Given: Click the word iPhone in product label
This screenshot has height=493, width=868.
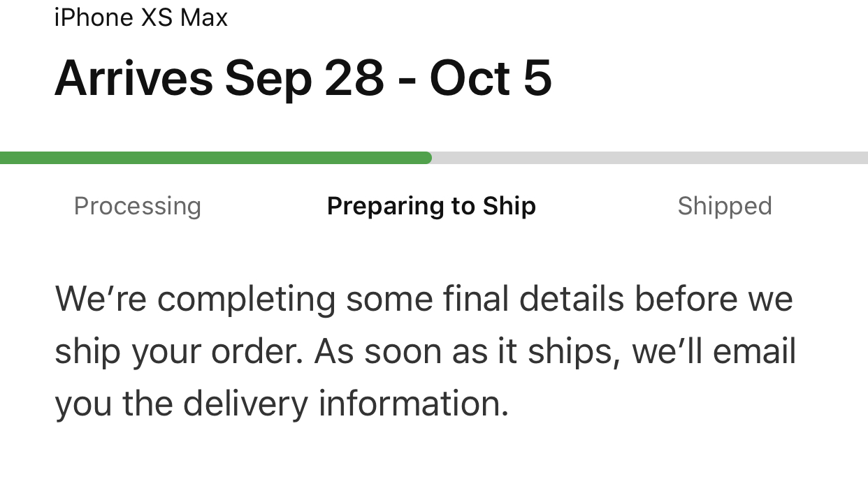Looking at the screenshot, I should 94,17.
